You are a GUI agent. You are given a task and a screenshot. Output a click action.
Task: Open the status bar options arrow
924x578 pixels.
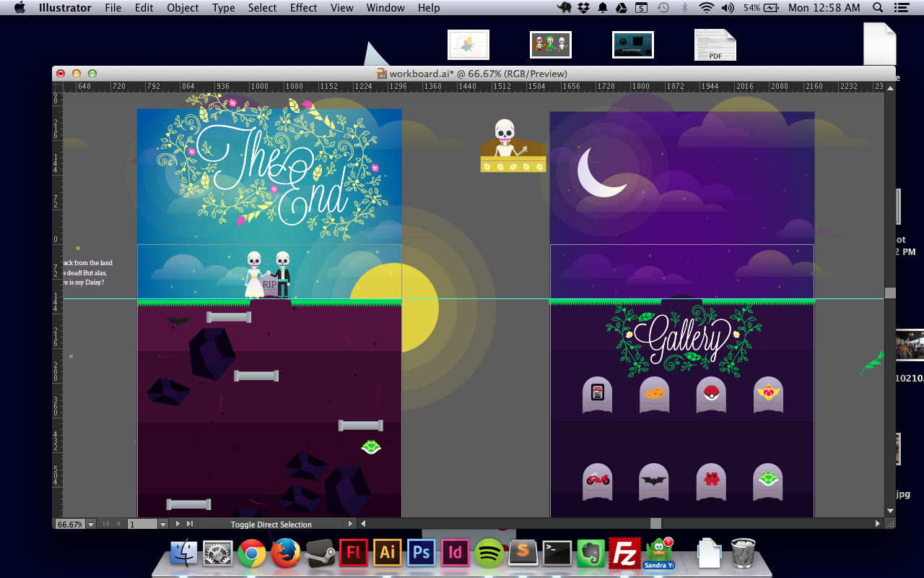click(x=350, y=524)
